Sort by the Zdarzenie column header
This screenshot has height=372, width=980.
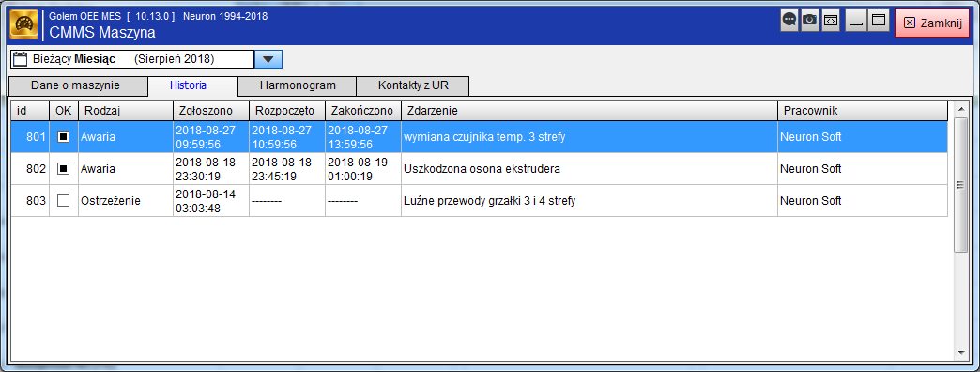[590, 111]
